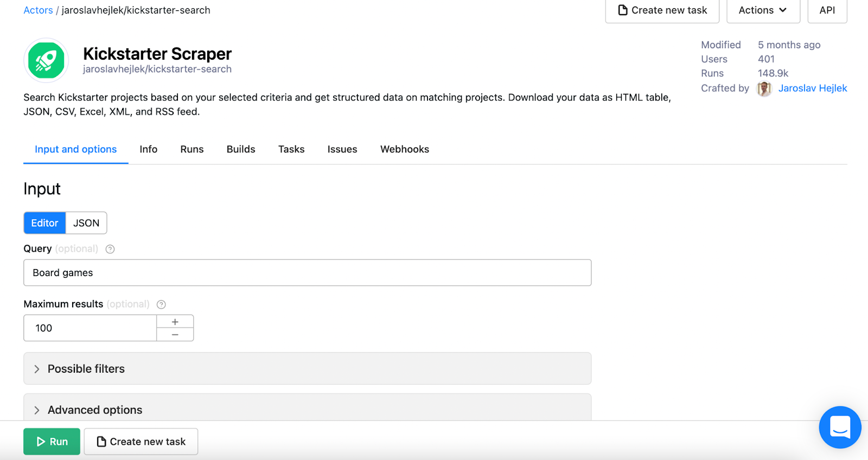Click the Maximum results number field
868x460 pixels.
pos(90,328)
